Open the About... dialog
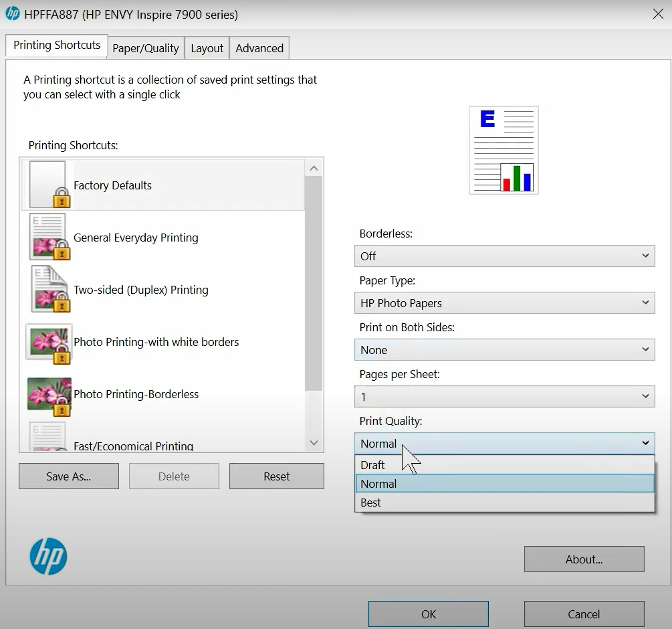Viewport: 672px width, 629px height. (584, 559)
